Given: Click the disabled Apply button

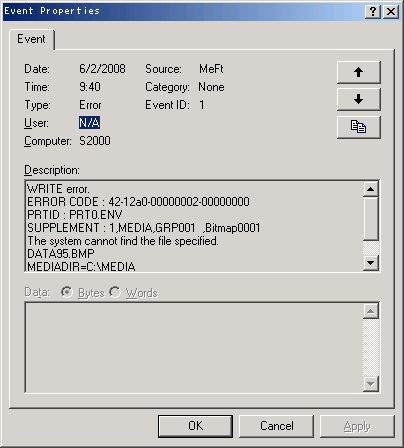Looking at the screenshot, I should click(x=357, y=426).
